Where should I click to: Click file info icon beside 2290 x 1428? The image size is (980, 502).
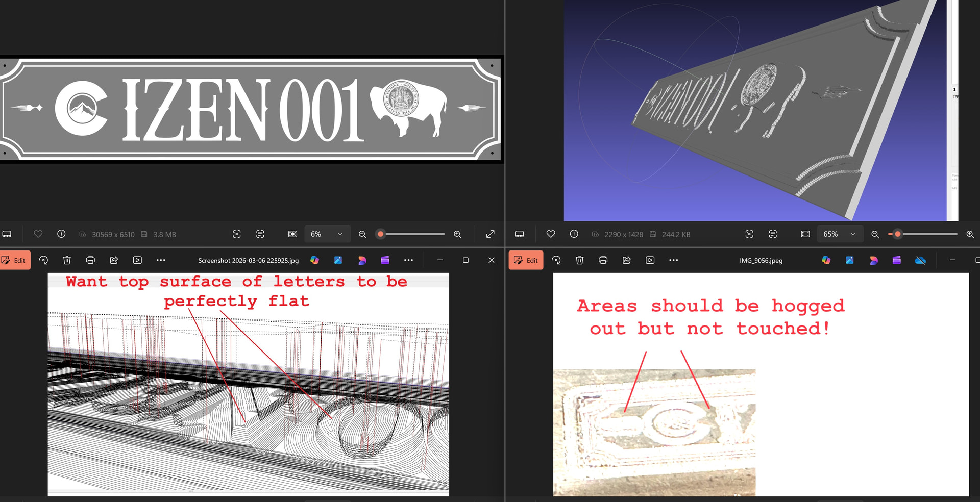tap(574, 234)
